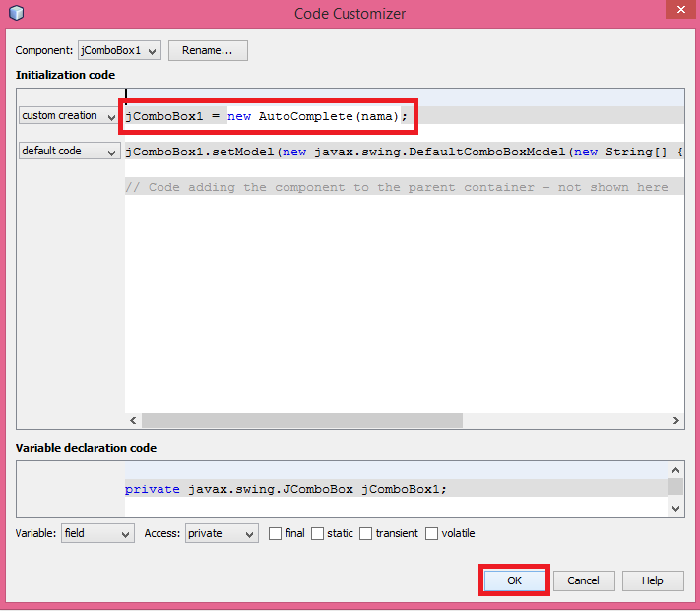The image size is (700, 611).
Task: Open the Access private dropdown
Action: click(x=222, y=533)
